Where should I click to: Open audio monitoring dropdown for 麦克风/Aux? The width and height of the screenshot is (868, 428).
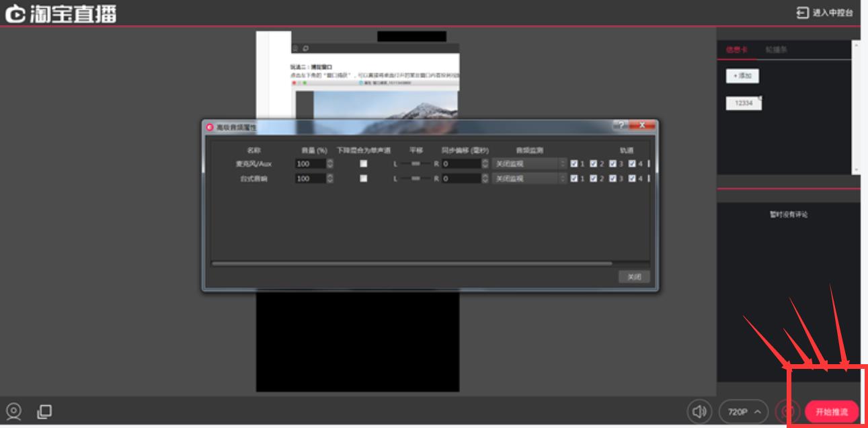(530, 163)
